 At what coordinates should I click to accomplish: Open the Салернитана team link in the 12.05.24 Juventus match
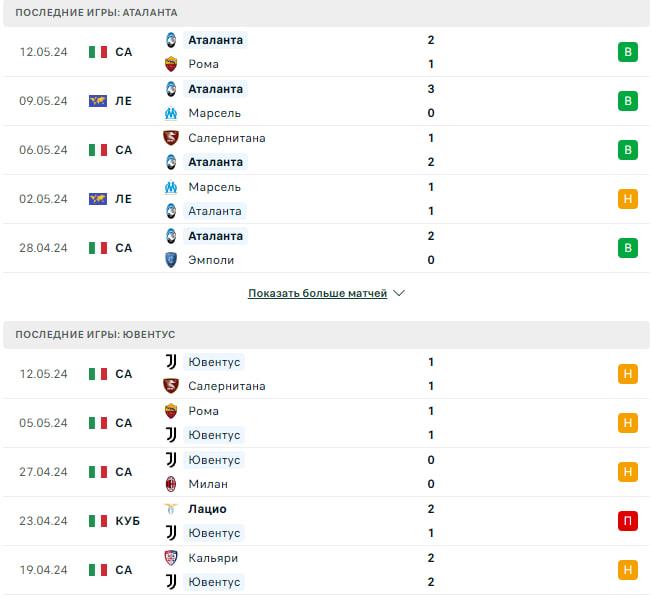click(227, 386)
